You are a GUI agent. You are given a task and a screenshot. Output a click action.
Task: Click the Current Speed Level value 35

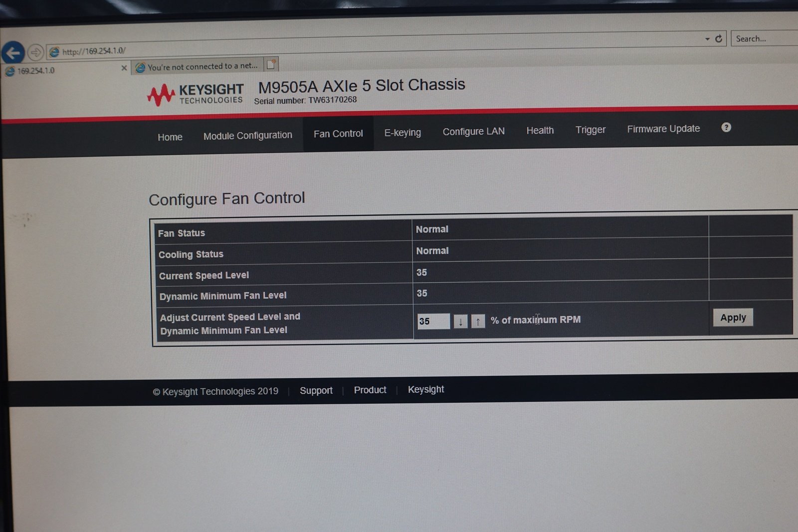coord(422,272)
